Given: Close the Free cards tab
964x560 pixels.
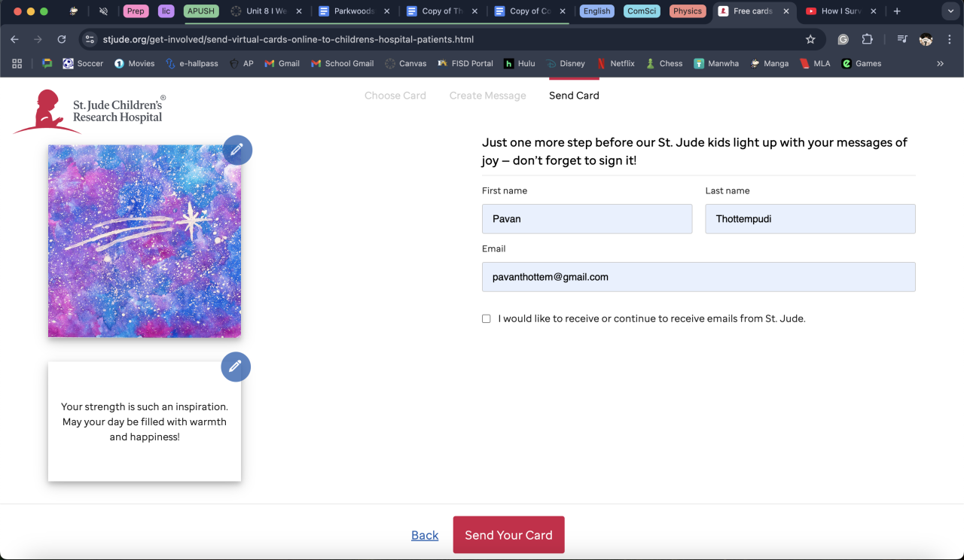Looking at the screenshot, I should [x=786, y=11].
